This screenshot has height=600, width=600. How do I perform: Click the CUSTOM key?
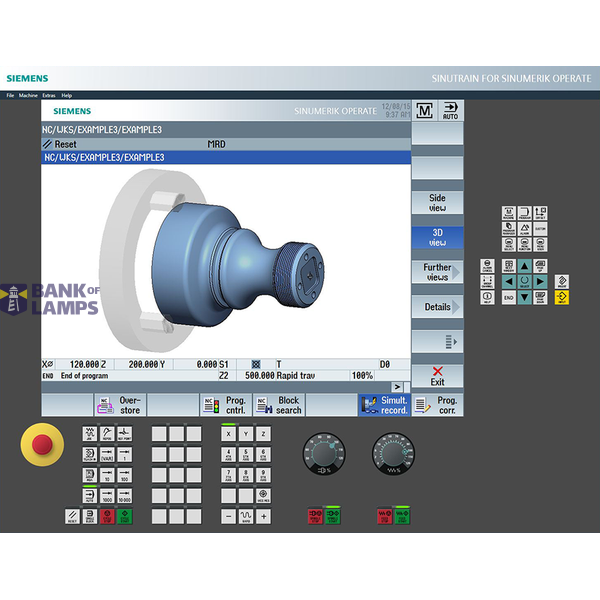540,228
